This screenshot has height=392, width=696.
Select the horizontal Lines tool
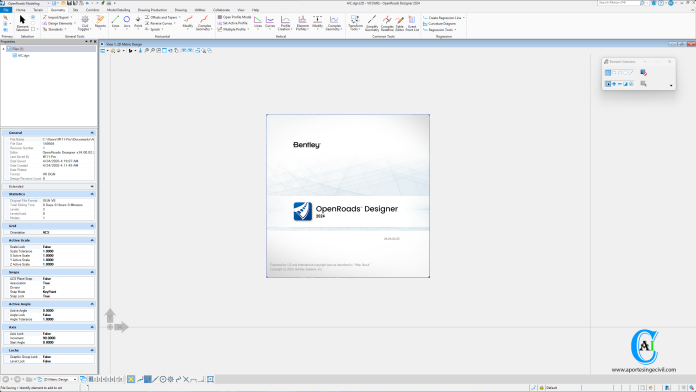point(115,21)
